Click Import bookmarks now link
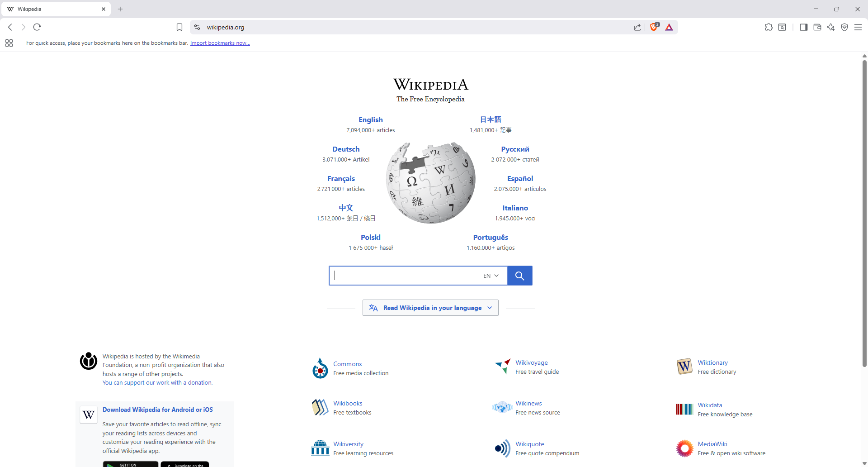Image resolution: width=868 pixels, height=467 pixels. 220,43
